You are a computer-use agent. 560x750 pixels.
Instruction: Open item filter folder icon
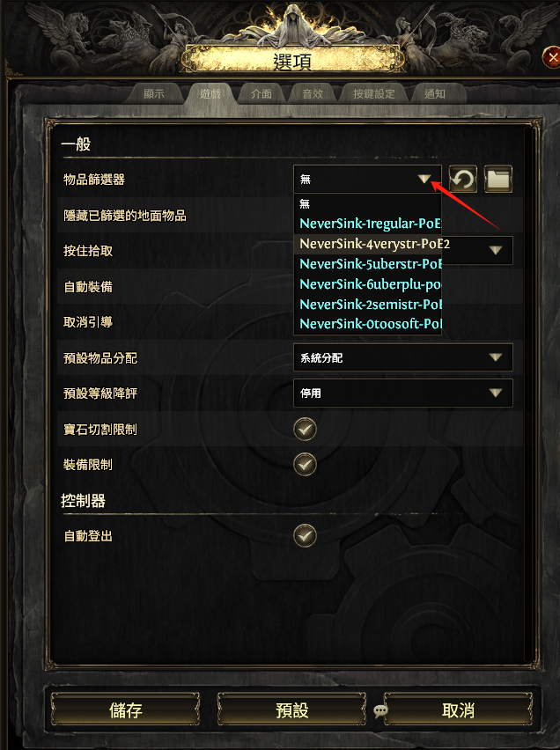[x=498, y=179]
